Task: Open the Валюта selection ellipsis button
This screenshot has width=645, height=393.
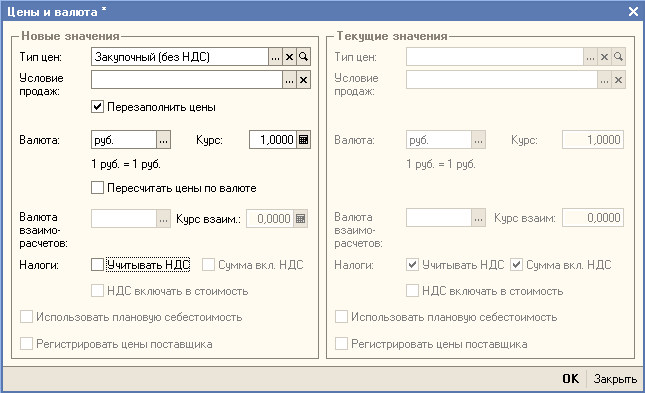Action: pos(164,140)
